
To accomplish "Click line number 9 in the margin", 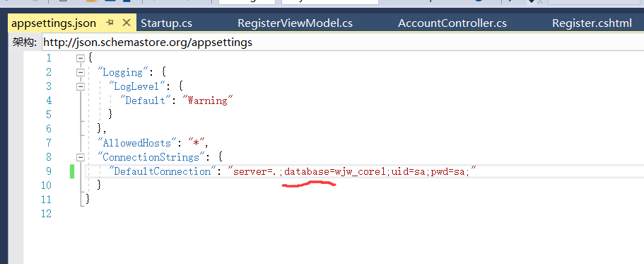I will click(49, 171).
